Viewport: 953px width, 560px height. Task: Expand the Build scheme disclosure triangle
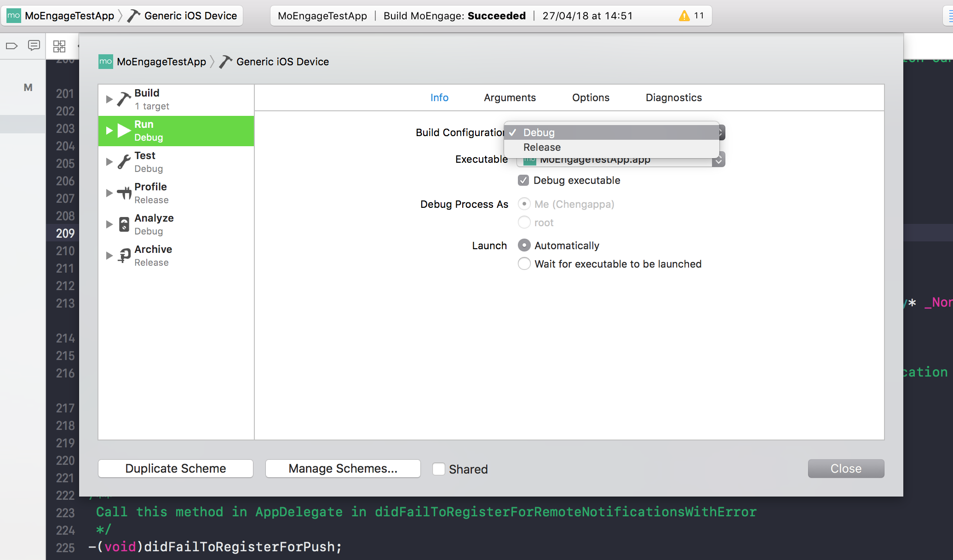click(x=109, y=98)
